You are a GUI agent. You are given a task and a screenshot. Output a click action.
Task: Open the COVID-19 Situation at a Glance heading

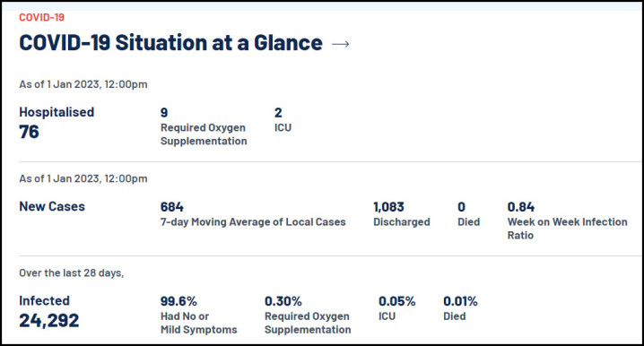[170, 43]
